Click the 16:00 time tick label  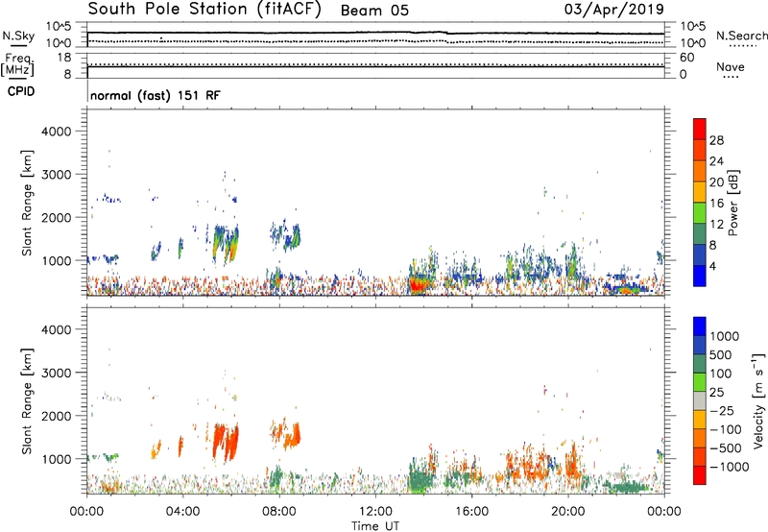pos(471,511)
